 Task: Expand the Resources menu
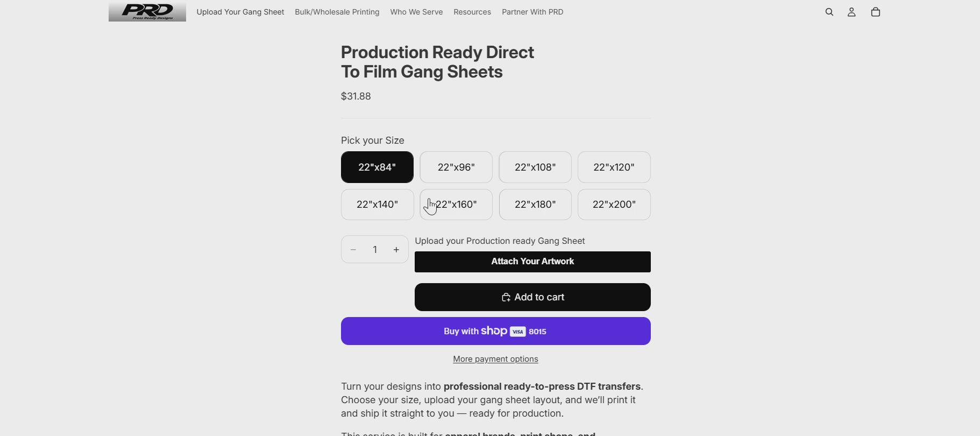[472, 12]
